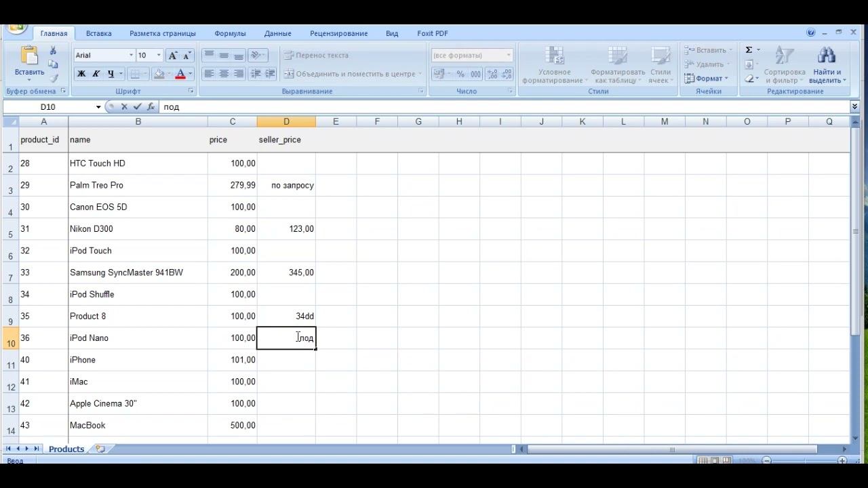Center cell text horizontally

click(x=224, y=74)
